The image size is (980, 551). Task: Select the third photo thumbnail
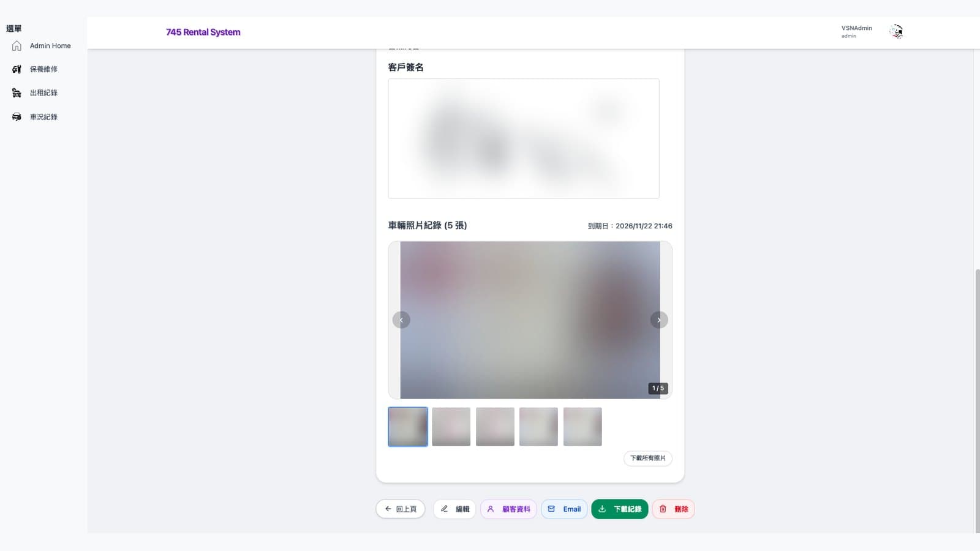click(495, 427)
